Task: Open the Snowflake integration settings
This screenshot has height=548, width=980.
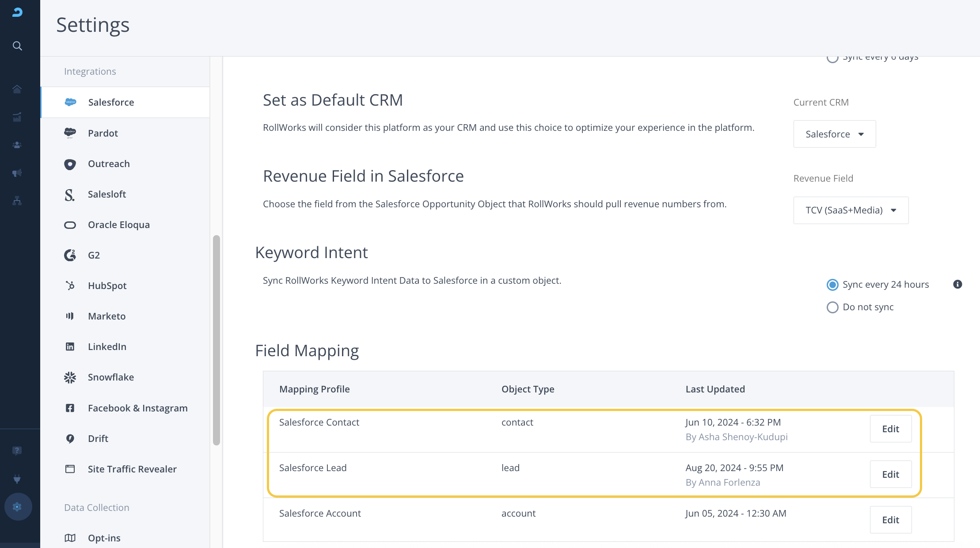Action: click(110, 377)
